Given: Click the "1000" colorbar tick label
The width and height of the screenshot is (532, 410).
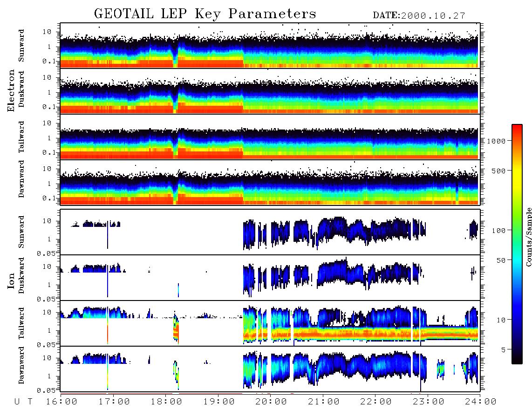Looking at the screenshot, I should [x=497, y=141].
